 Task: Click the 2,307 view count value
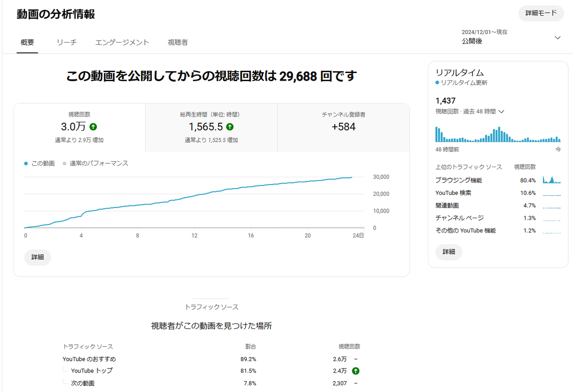pos(340,383)
